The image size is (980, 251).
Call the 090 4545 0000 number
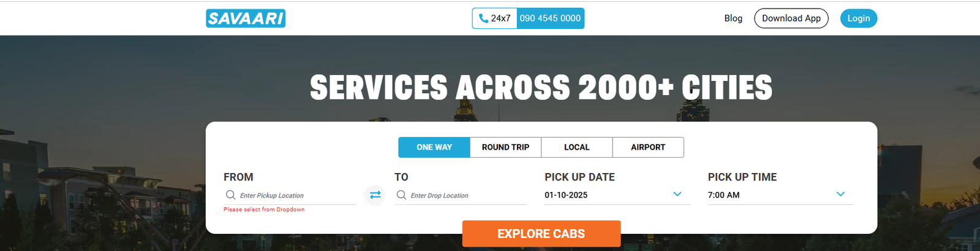550,18
